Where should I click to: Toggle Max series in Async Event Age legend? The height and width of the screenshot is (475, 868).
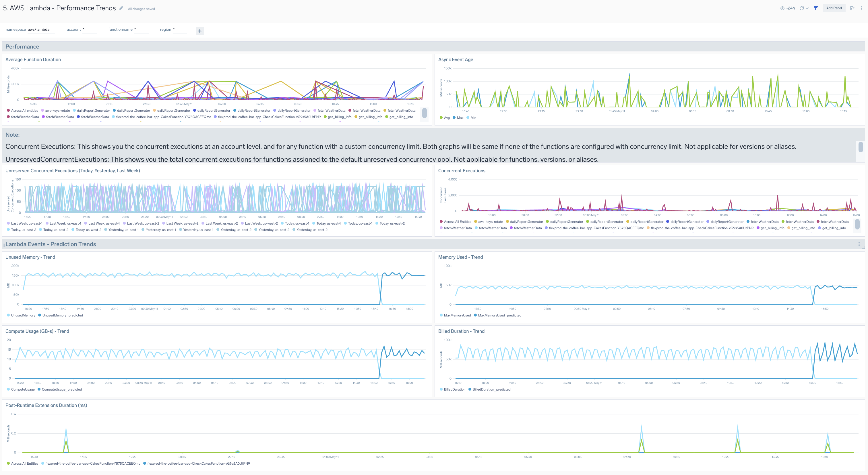[x=458, y=118]
